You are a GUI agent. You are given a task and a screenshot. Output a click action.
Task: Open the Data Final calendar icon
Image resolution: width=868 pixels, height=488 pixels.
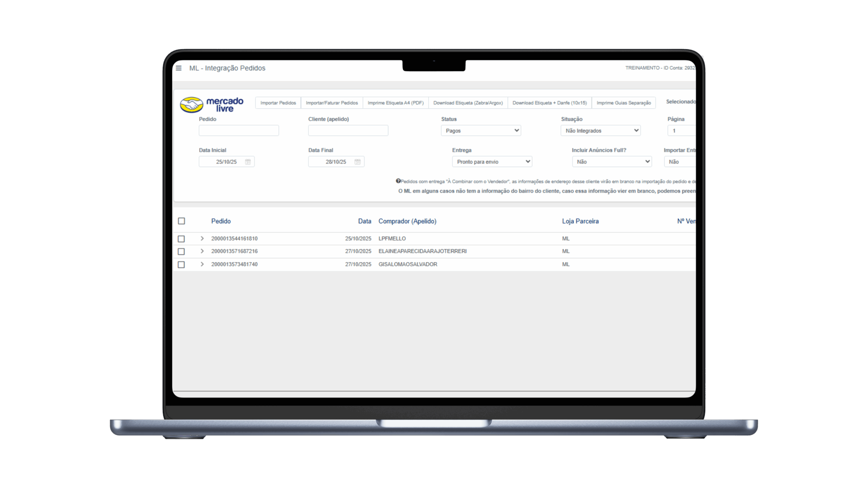[357, 162]
